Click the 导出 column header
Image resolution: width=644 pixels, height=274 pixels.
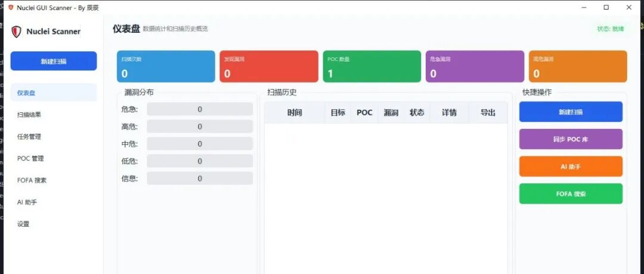tap(488, 113)
